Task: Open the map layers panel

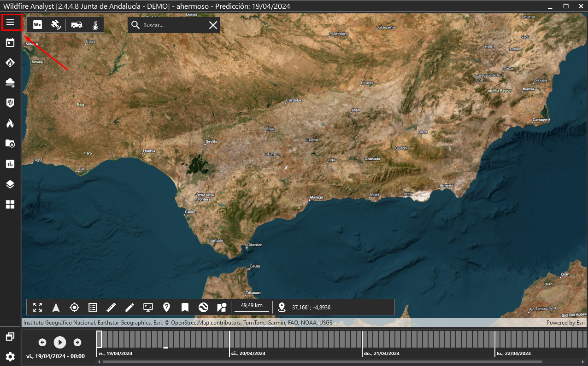Action: point(10,184)
